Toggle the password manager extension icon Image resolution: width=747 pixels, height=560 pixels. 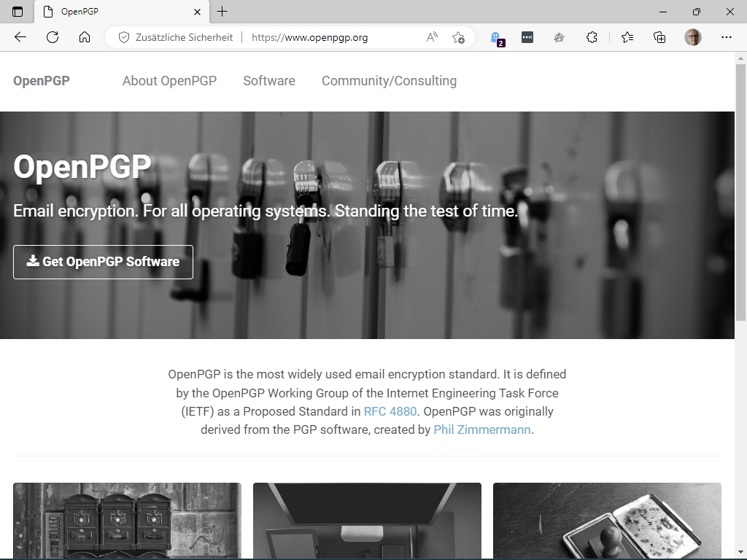point(527,37)
